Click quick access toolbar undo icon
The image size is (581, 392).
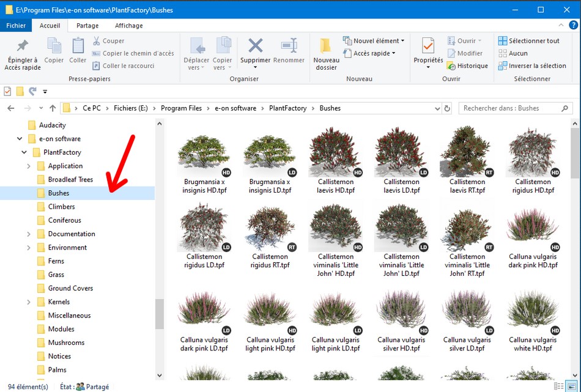(32, 91)
